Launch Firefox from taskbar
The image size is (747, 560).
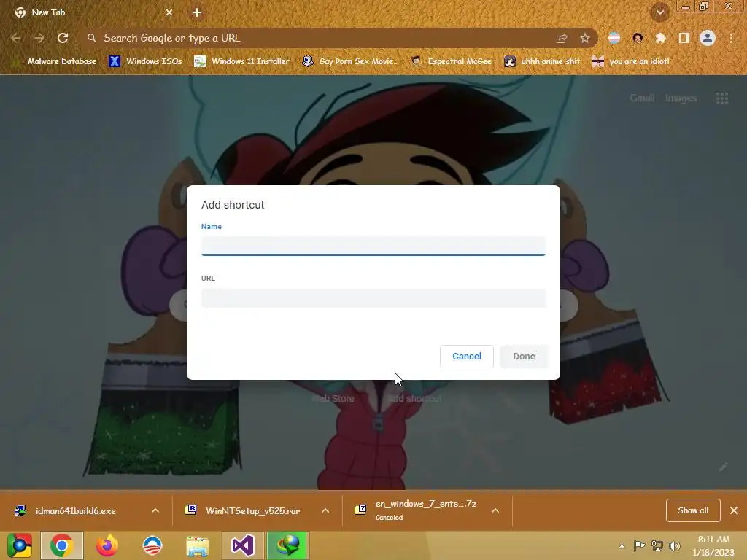(x=107, y=545)
